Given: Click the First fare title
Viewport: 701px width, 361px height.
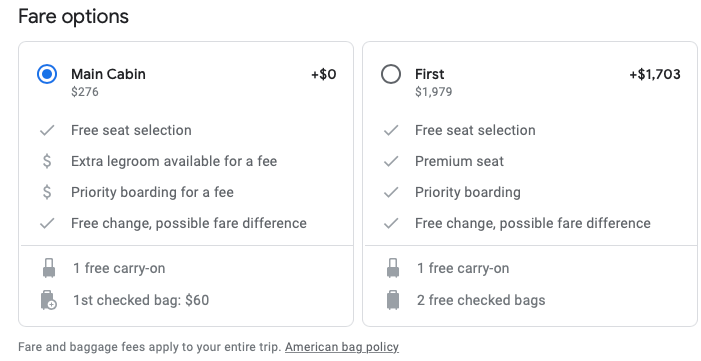Looking at the screenshot, I should [430, 74].
